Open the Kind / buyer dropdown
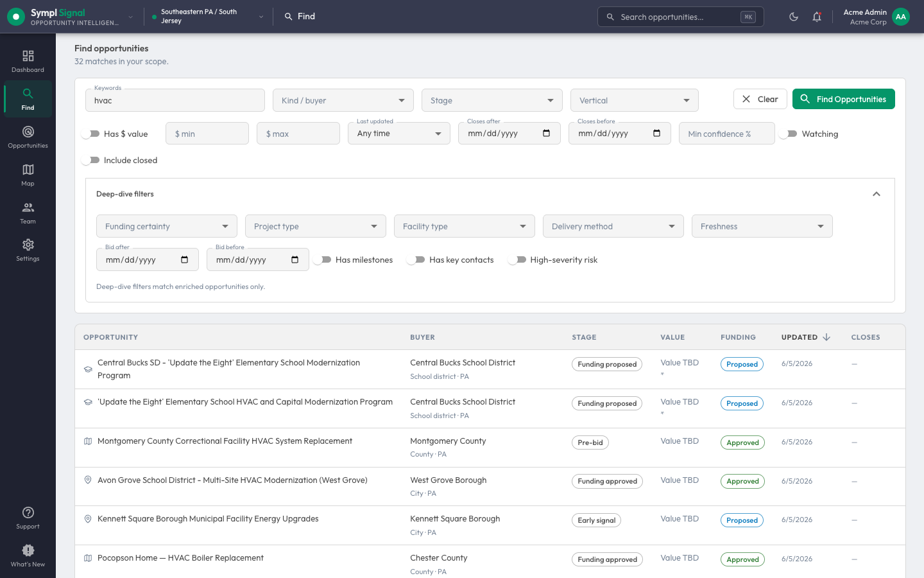This screenshot has width=924, height=578. [343, 100]
